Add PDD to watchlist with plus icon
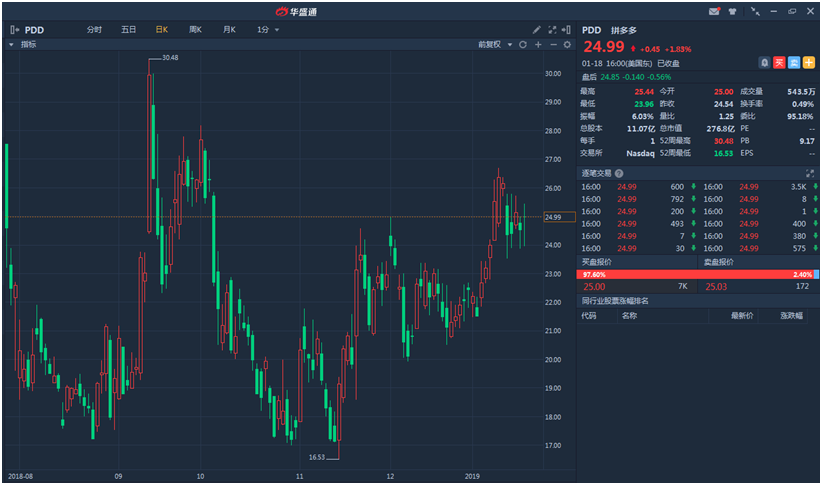The width and height of the screenshot is (822, 485). coord(809,62)
